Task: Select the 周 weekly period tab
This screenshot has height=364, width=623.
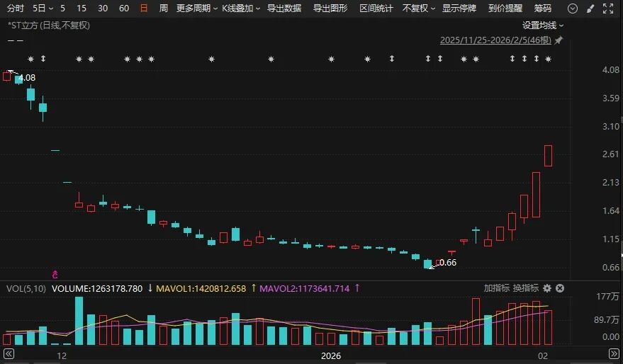Action: (x=164, y=8)
